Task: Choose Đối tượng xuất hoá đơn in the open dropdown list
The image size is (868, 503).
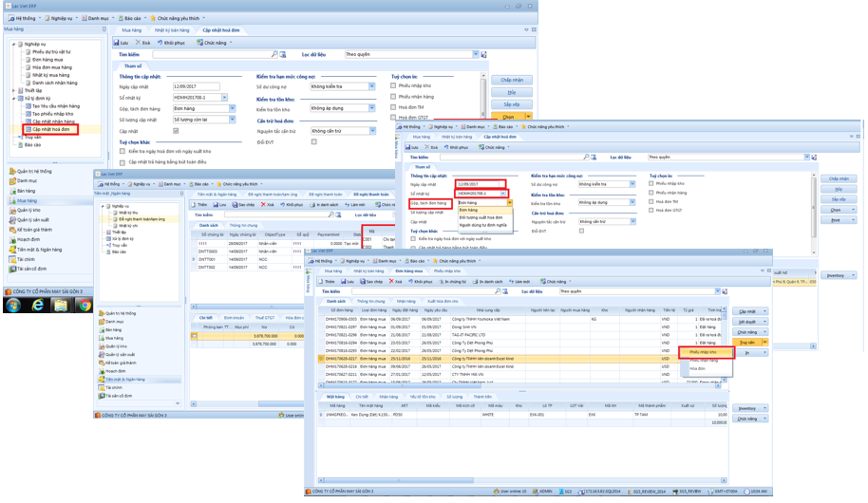Action: pyautogui.click(x=481, y=217)
